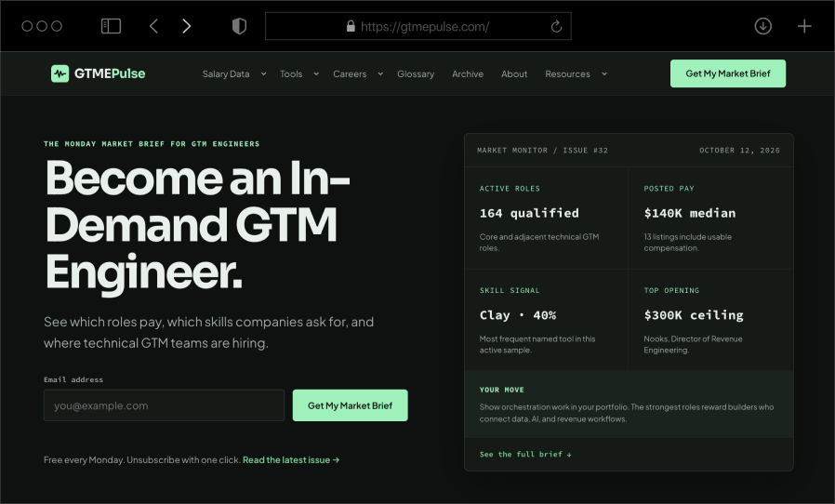Focus the email address input field
Viewport: 835px width, 504px height.
164,405
